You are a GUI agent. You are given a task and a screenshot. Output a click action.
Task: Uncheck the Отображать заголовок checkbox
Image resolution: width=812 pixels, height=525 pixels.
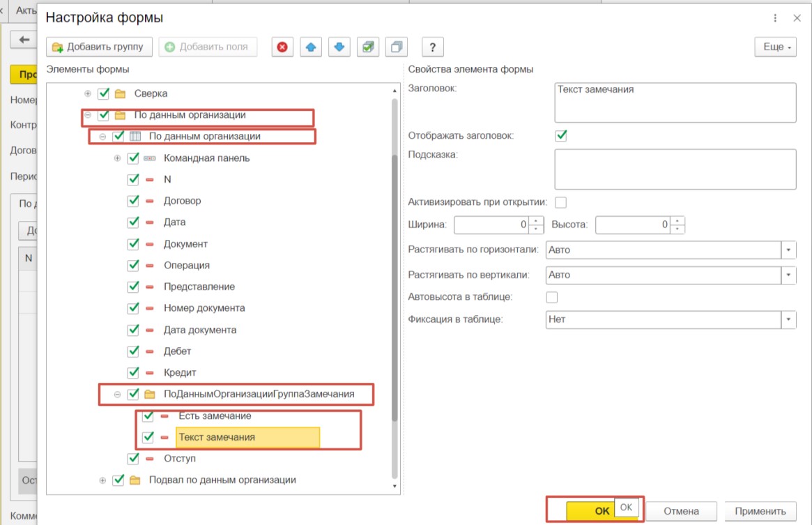coord(561,135)
